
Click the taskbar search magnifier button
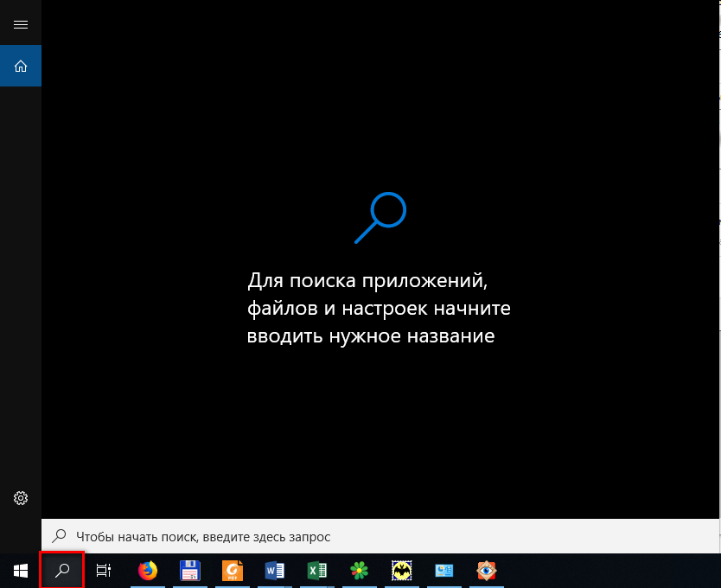(x=62, y=571)
